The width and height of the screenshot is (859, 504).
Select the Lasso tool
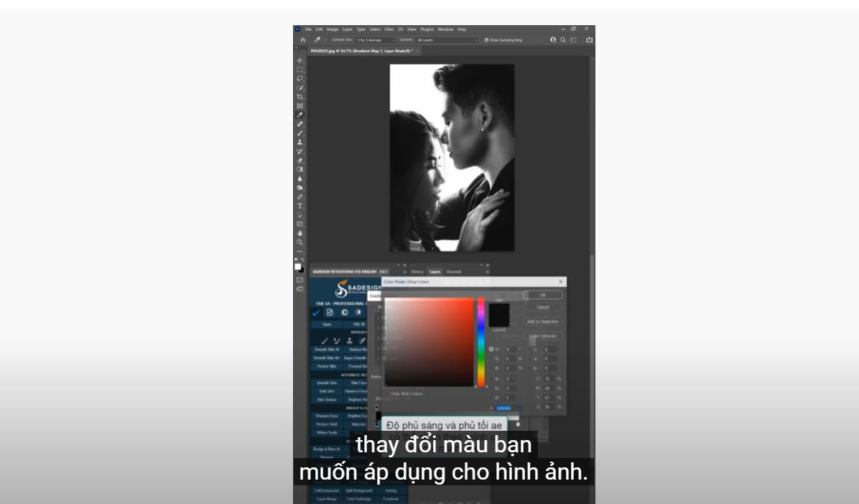click(x=300, y=78)
